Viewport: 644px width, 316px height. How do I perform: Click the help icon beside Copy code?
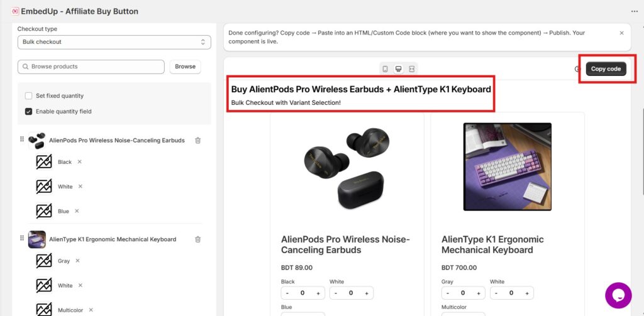[x=577, y=69]
